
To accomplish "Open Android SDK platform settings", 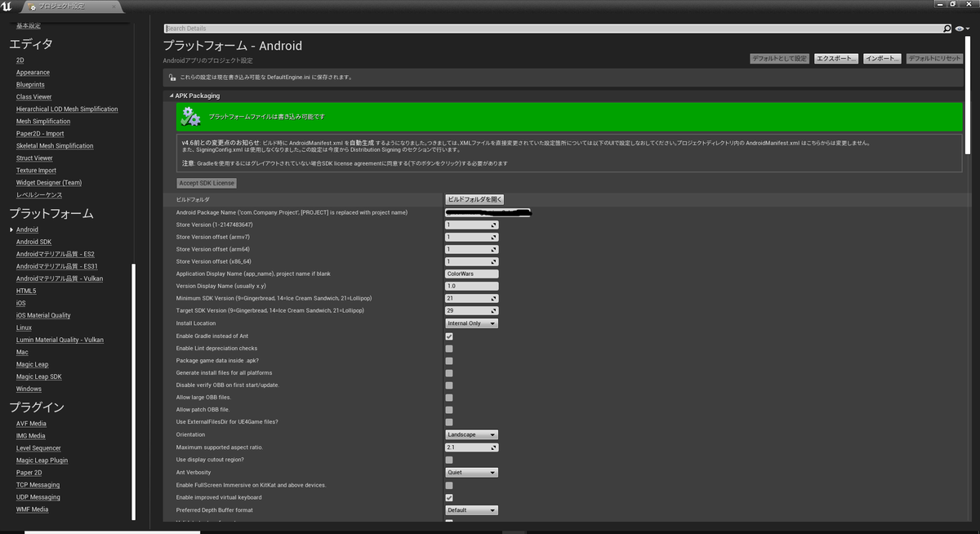I will click(33, 242).
